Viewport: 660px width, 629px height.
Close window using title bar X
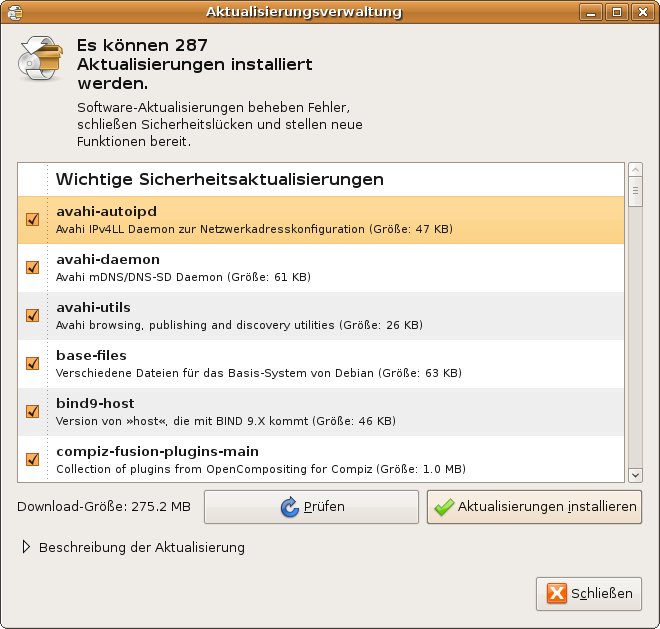coord(642,12)
